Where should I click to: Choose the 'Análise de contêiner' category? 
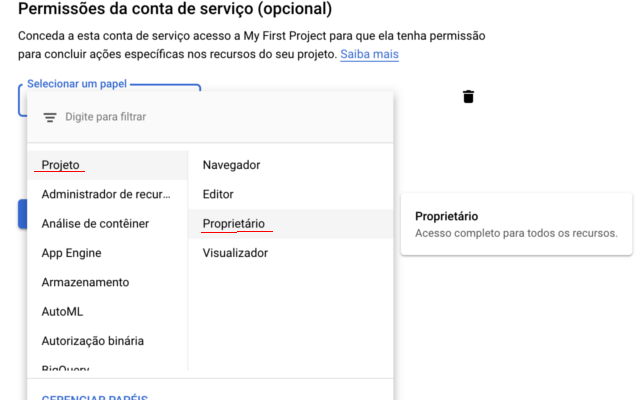pyautogui.click(x=107, y=224)
